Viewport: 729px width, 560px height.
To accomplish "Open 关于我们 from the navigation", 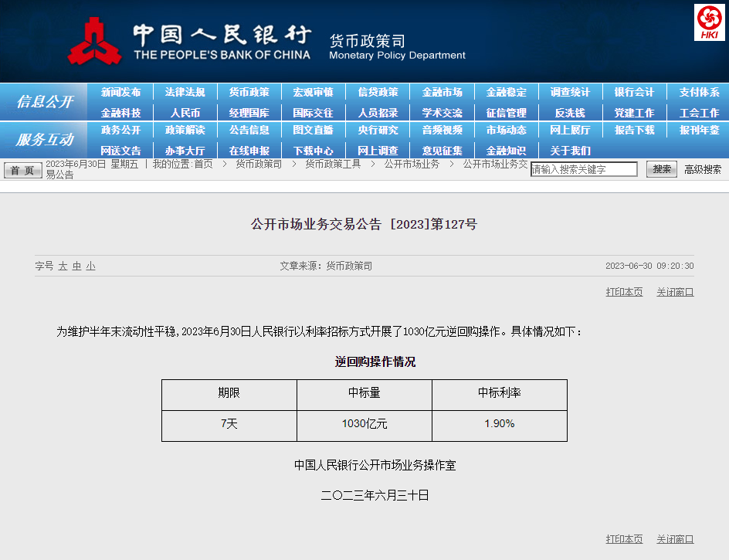I will (570, 151).
